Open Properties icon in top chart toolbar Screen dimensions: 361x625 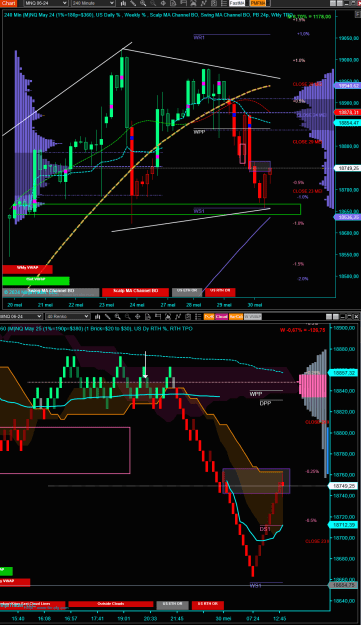(224, 3)
